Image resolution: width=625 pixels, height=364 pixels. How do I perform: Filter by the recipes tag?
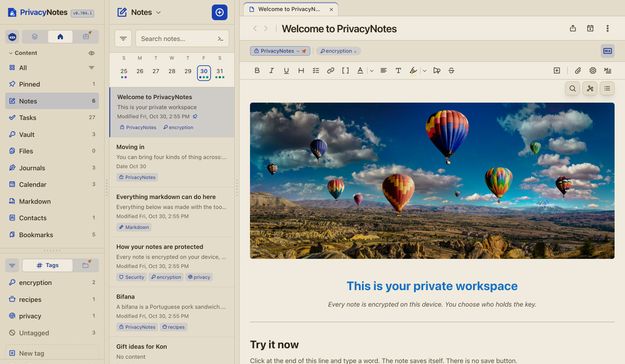tap(52, 299)
